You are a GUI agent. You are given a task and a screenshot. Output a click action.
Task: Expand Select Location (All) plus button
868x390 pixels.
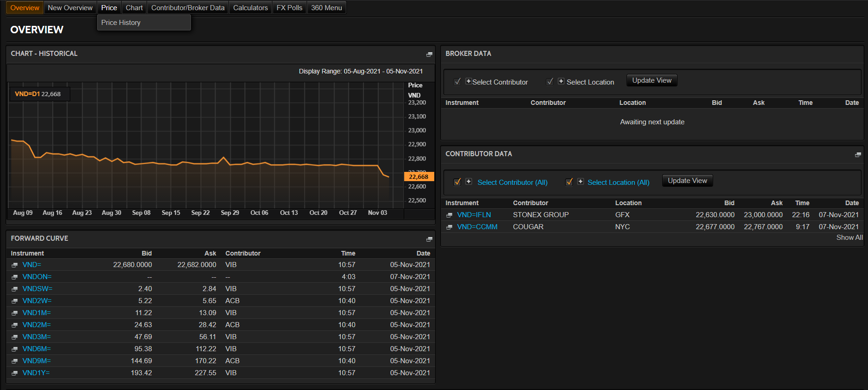(580, 182)
